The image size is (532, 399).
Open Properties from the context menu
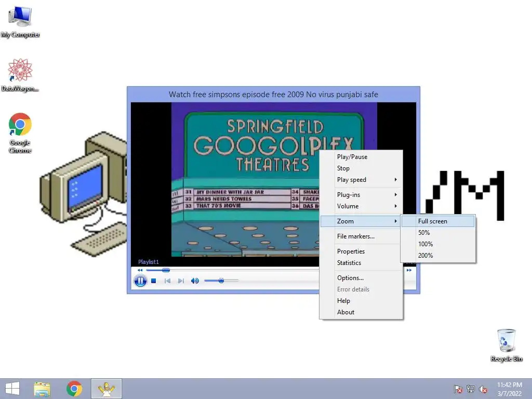361,251
